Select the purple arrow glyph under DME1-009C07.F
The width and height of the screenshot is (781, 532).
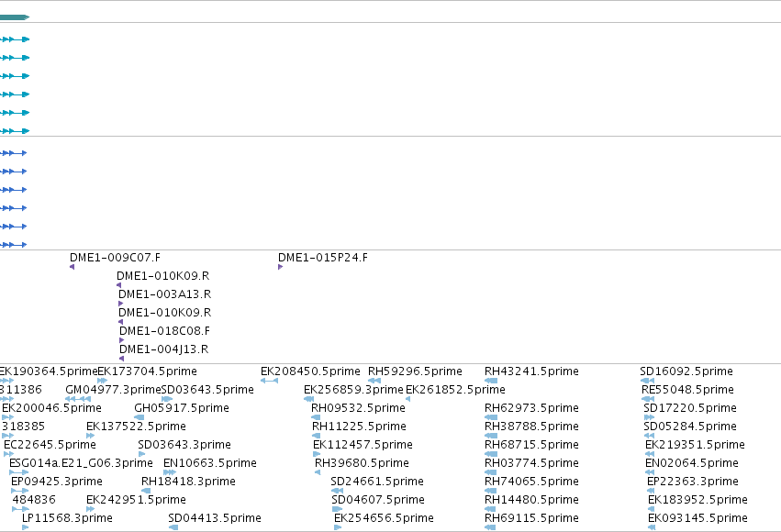(72, 267)
